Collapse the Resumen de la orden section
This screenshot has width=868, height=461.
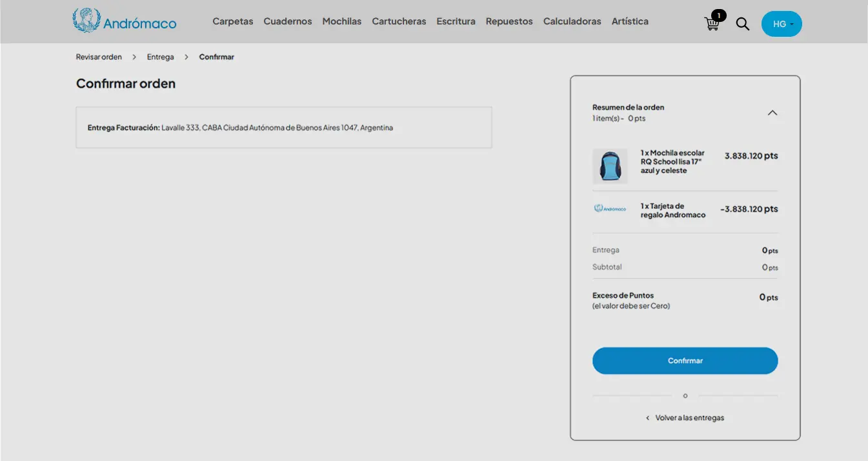772,113
